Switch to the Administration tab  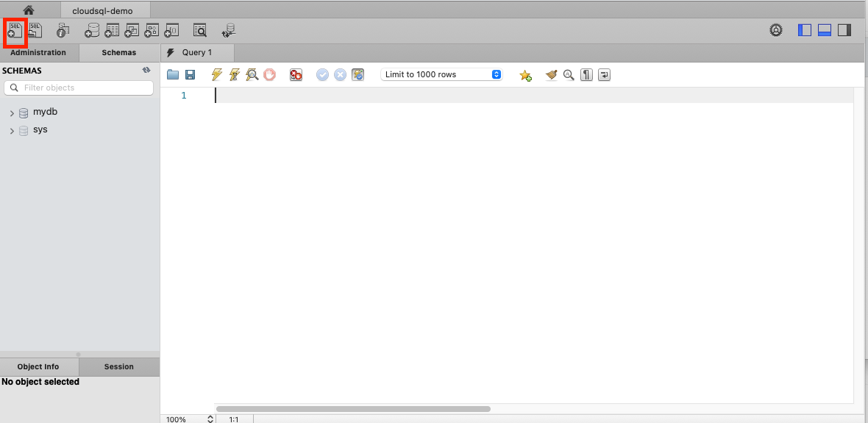tap(38, 52)
